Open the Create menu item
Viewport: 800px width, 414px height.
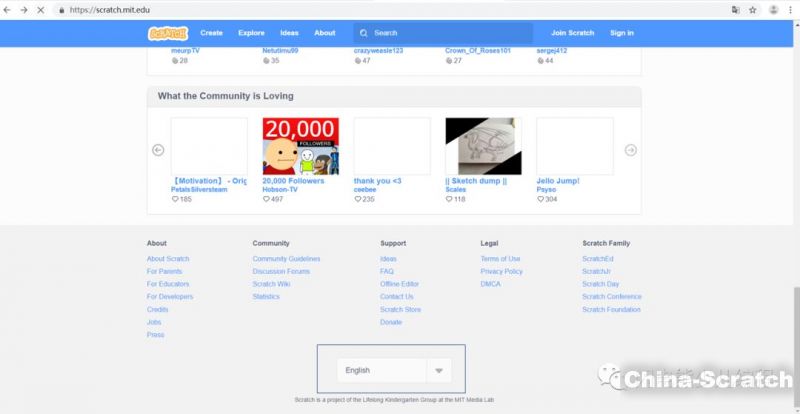coord(211,33)
